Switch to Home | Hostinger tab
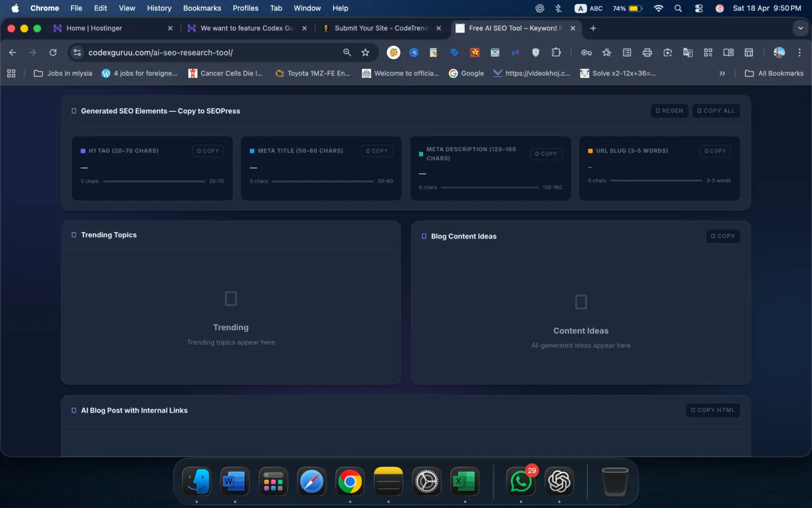This screenshot has height=508, width=812. tap(94, 28)
